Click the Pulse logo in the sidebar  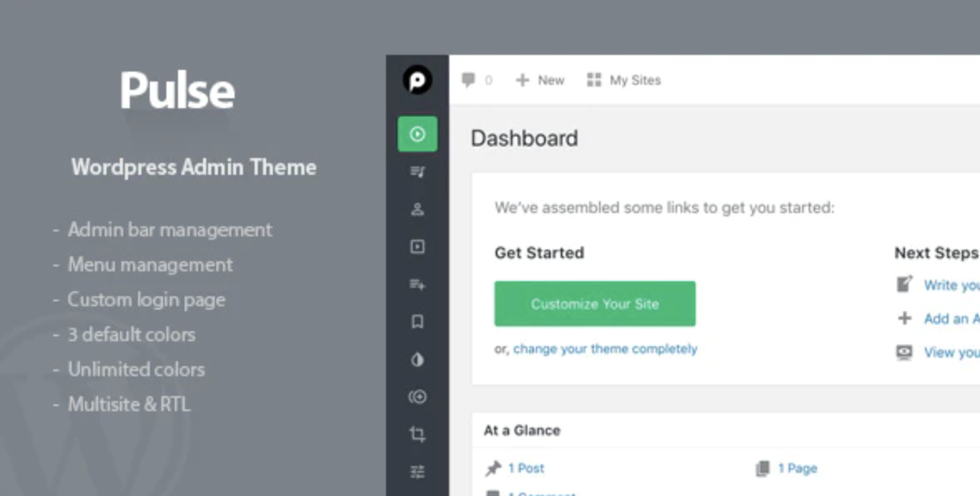418,80
